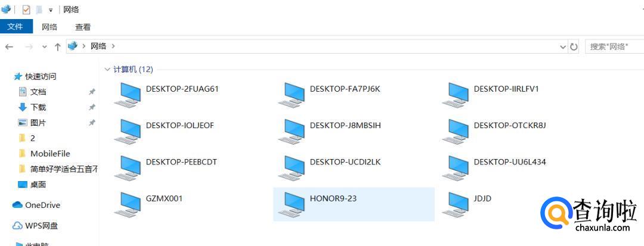
Task: Click the refresh icon beside address bar
Action: pyautogui.click(x=574, y=46)
